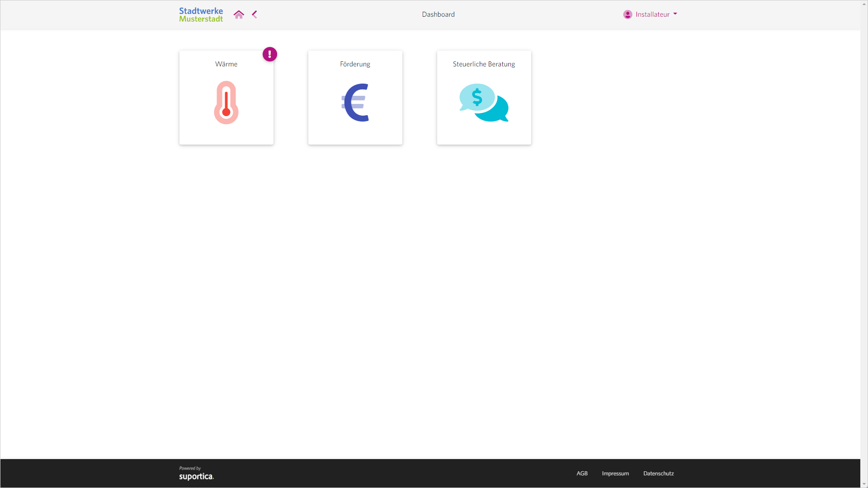Open the Impressum footer link
Image resolution: width=868 pixels, height=488 pixels.
(615, 474)
